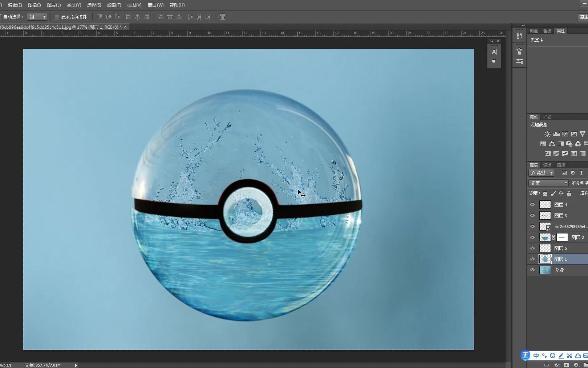The width and height of the screenshot is (588, 368).
Task: Click Align left edges icon
Action: pos(129,17)
